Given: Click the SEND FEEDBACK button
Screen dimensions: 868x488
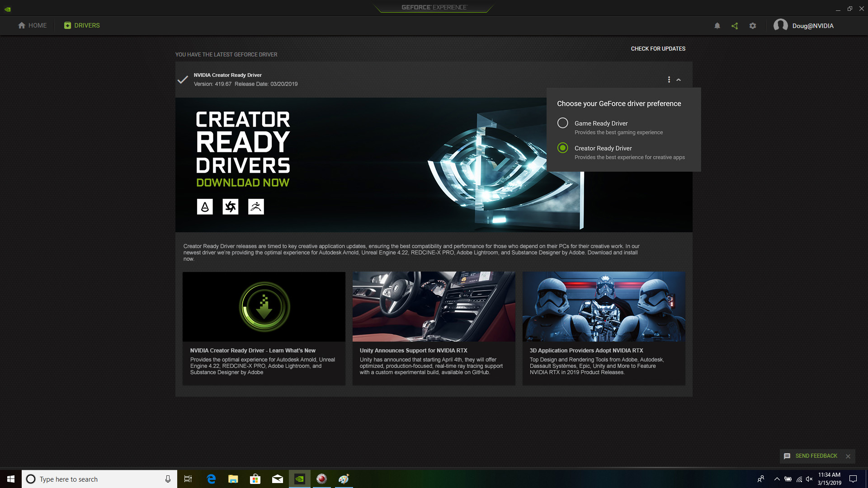Looking at the screenshot, I should [816, 456].
